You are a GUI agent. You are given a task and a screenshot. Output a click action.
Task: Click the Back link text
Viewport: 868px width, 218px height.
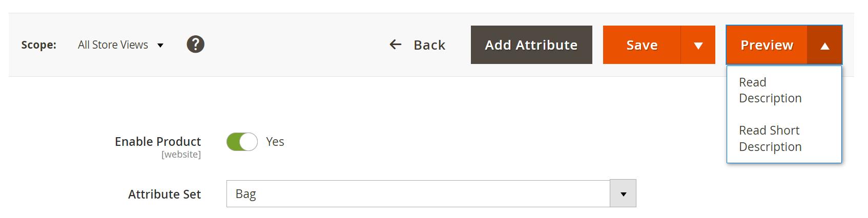pyautogui.click(x=429, y=45)
